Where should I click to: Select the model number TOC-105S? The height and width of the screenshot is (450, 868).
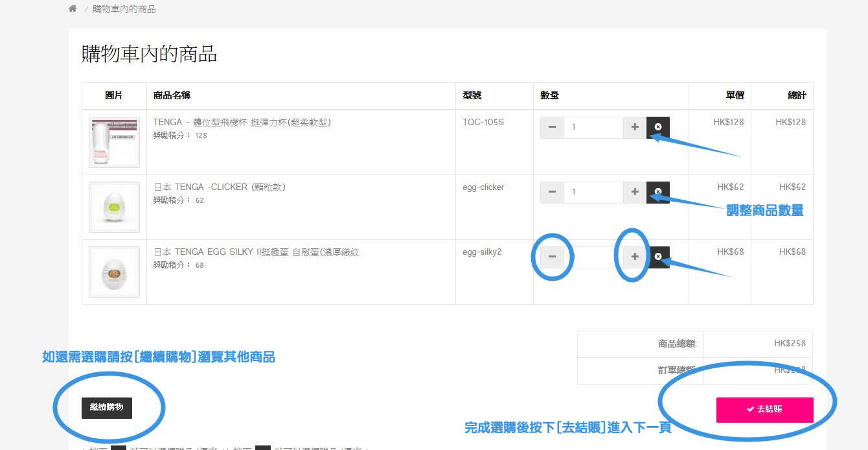(x=483, y=122)
